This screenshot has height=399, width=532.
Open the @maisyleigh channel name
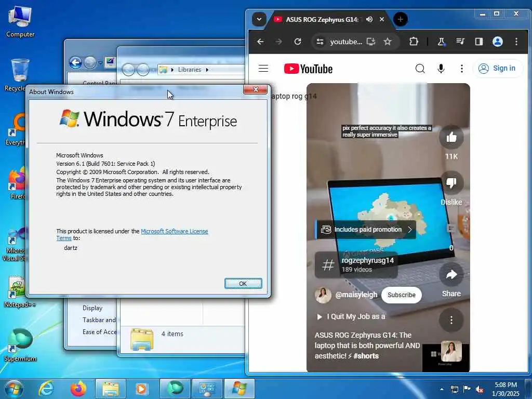point(356,295)
